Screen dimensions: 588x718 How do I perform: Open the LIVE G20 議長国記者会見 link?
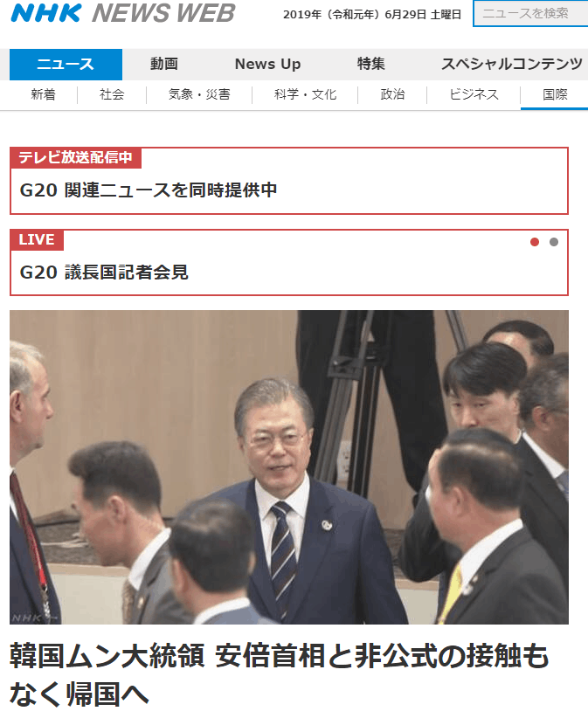[x=289, y=263]
